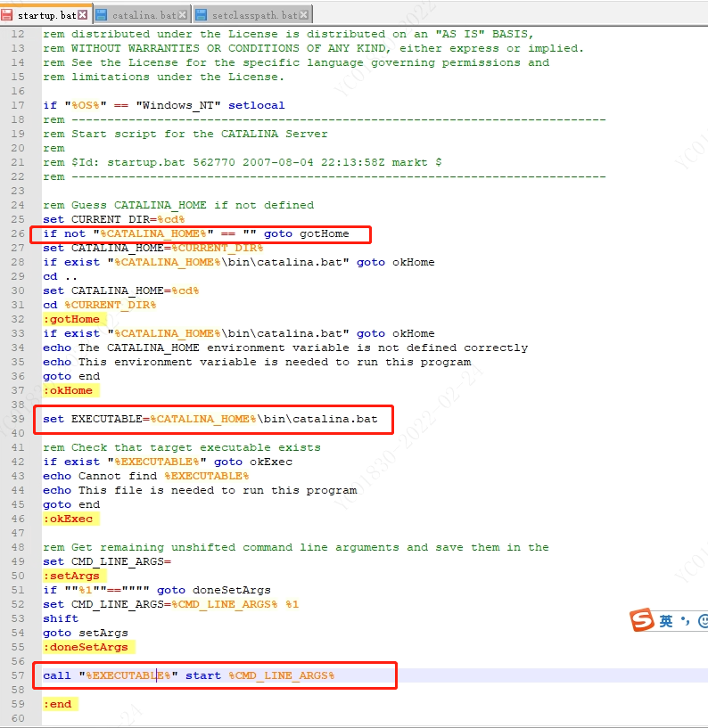The height and width of the screenshot is (728, 708).
Task: Close the setclasspath.bat tab
Action: 303,15
